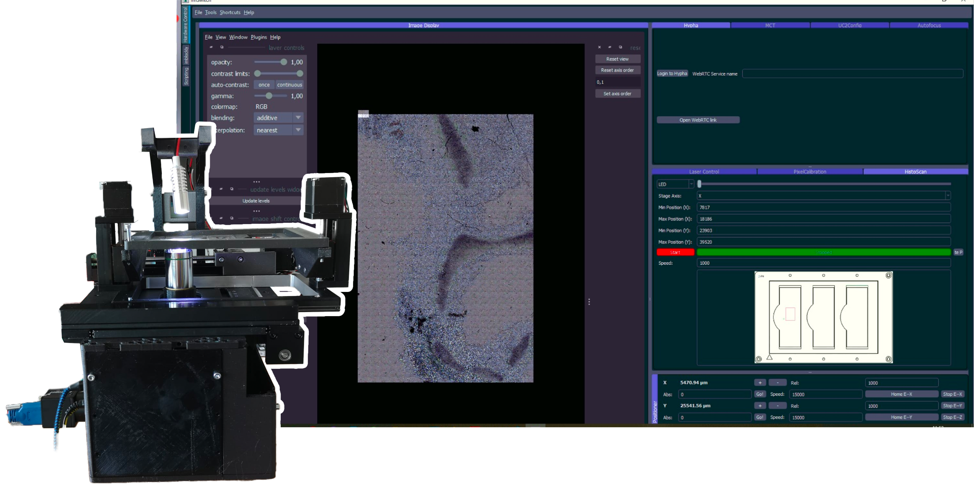Image resolution: width=980 pixels, height=488 pixels.
Task: Click Home E--X button
Action: click(x=901, y=394)
